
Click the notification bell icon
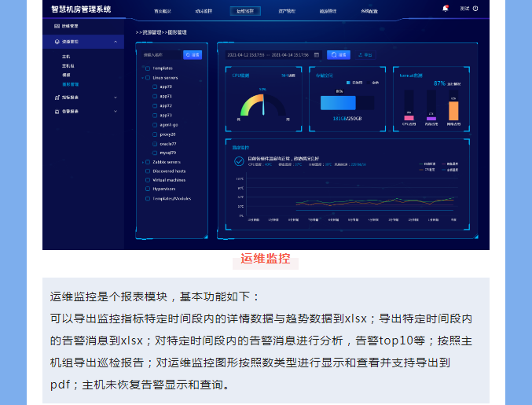(446, 9)
